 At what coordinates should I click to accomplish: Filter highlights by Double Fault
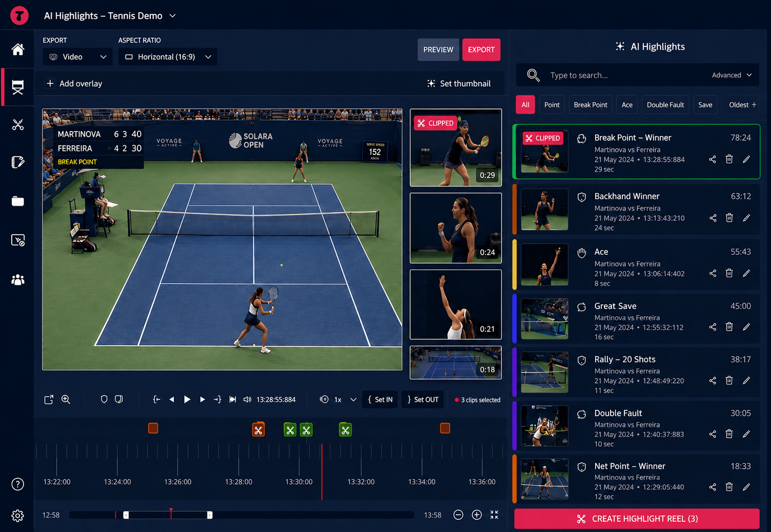point(665,105)
